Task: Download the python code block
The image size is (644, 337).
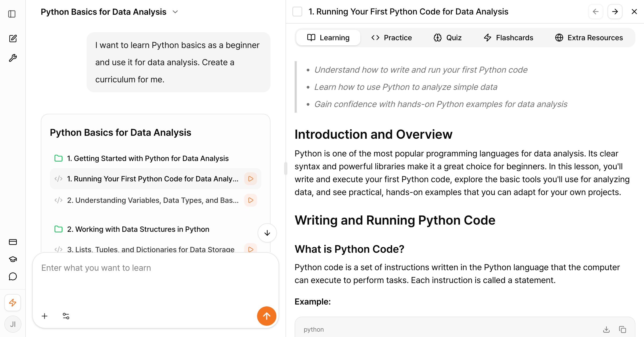Action: click(x=606, y=329)
